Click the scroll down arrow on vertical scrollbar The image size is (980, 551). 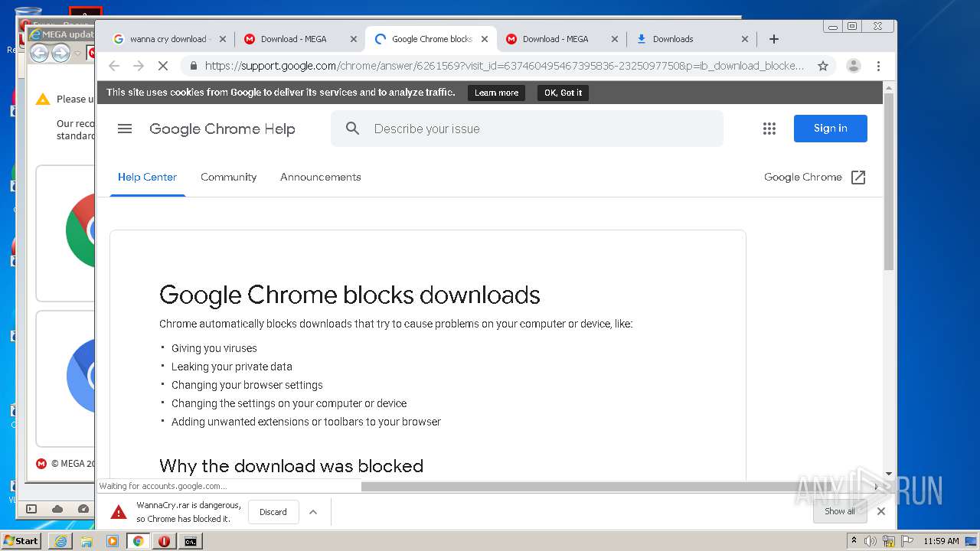pos(889,474)
